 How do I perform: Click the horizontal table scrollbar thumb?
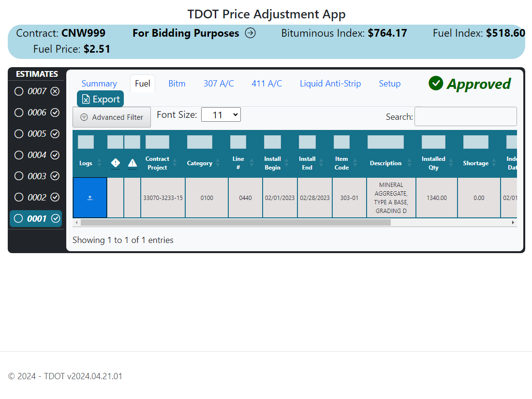click(236, 222)
